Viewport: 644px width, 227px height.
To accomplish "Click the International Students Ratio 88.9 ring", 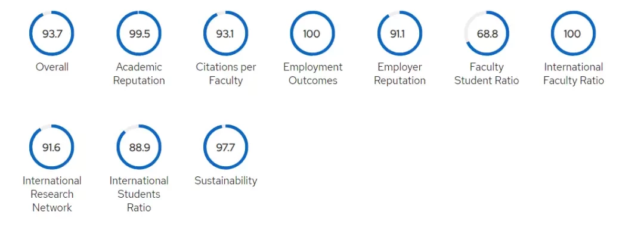I will pos(139,147).
